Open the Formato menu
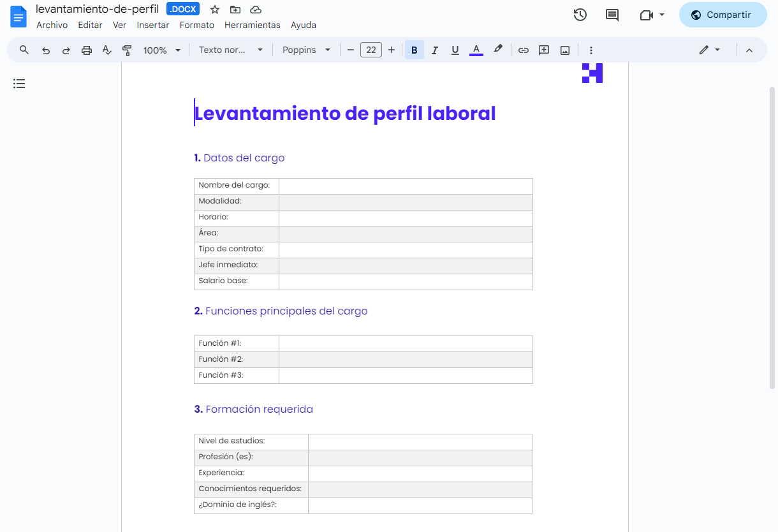The width and height of the screenshot is (778, 532). [x=196, y=25]
